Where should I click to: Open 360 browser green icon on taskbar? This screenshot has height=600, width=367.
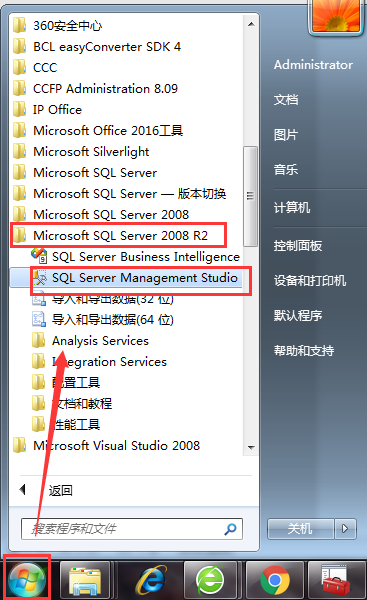210,580
